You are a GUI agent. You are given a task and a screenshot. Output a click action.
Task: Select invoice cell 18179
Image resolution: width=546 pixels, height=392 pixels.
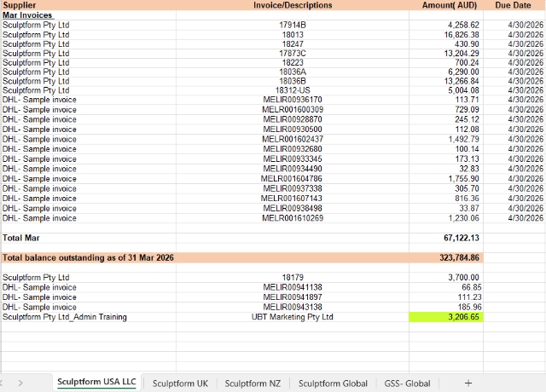pos(293,278)
